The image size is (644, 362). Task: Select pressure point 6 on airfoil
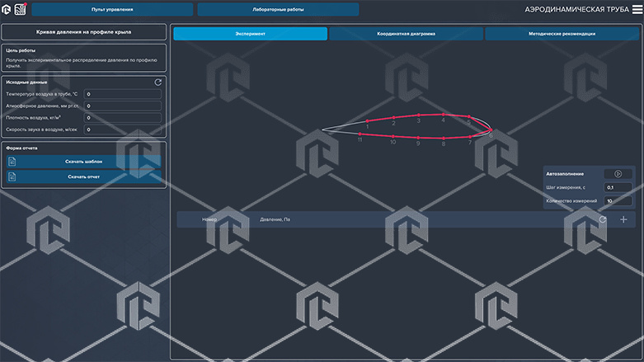point(491,130)
